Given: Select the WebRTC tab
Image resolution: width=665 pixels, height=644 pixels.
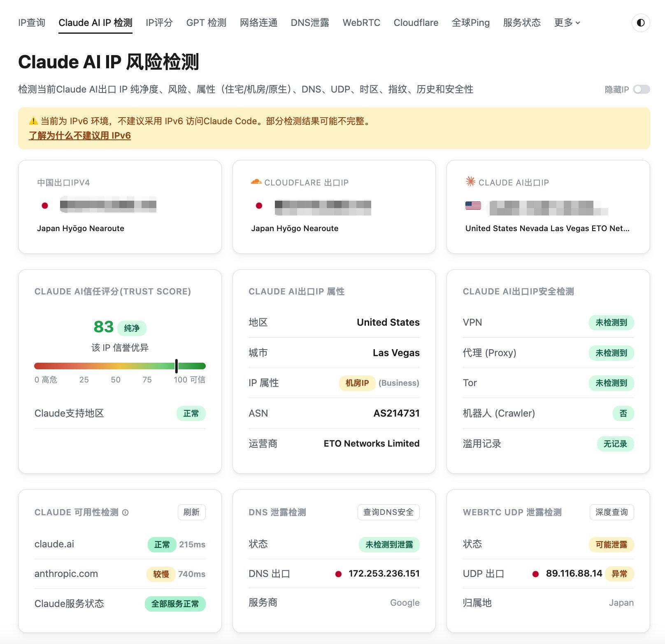Looking at the screenshot, I should (361, 23).
